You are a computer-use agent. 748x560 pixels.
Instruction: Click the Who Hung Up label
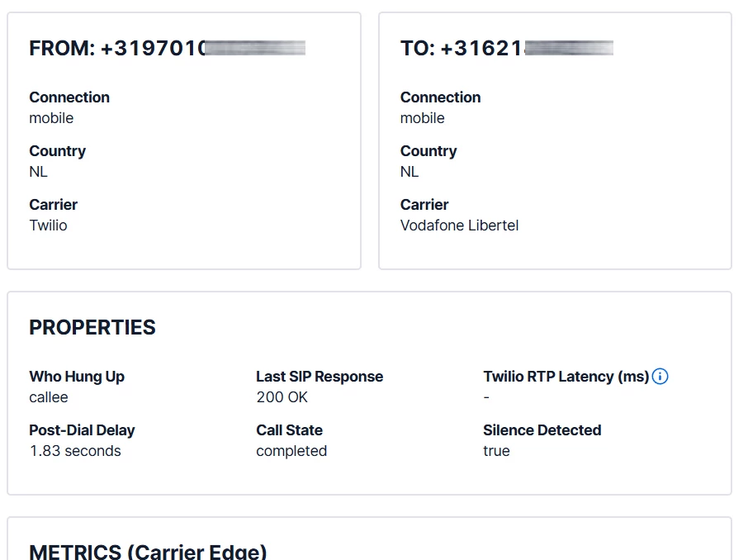pos(77,377)
